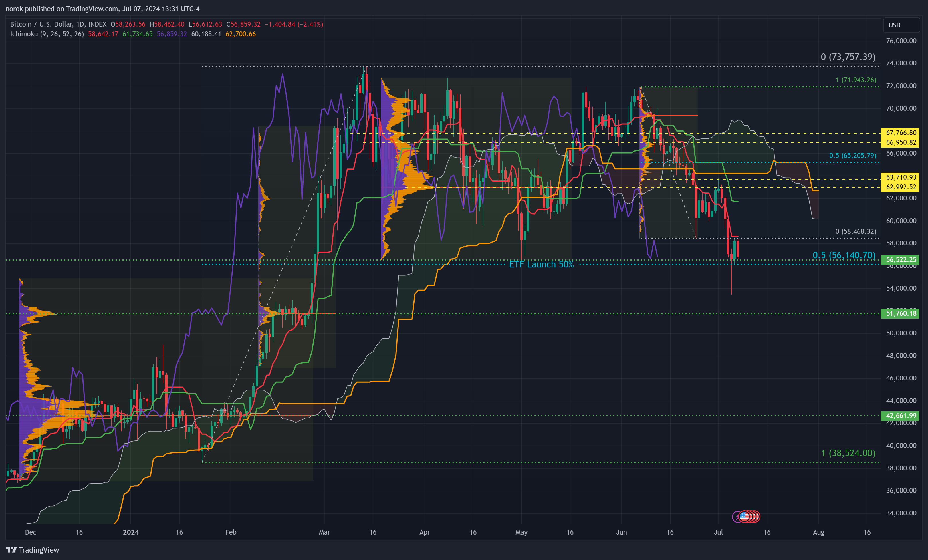Viewport: 928px width, 560px height.
Task: Click the 48,000.00 price scale label
Action: point(901,356)
